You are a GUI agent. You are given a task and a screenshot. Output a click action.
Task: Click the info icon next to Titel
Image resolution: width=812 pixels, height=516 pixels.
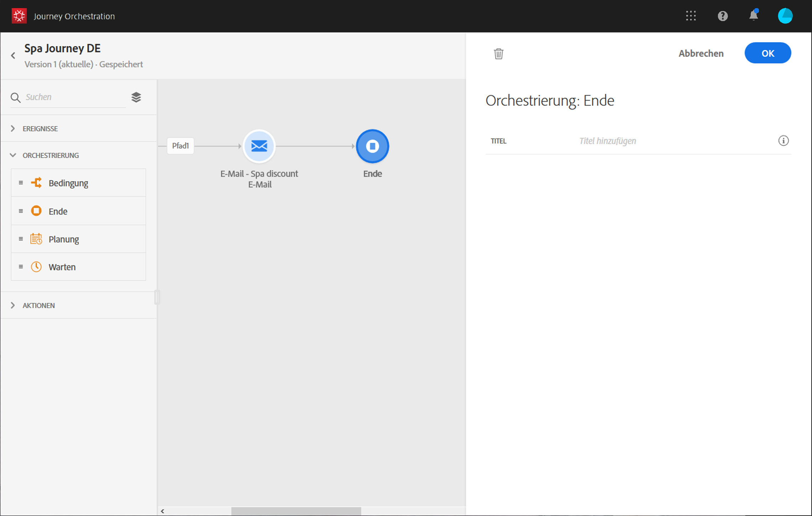(x=783, y=141)
